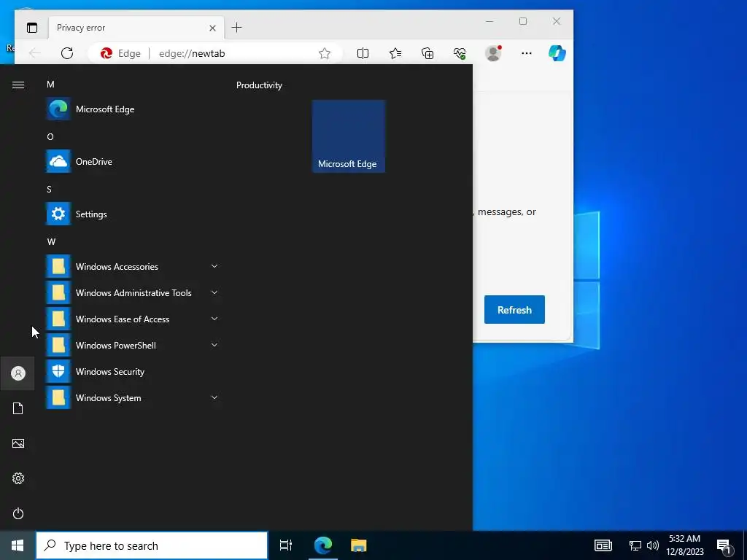Screen dimensions: 747x560
Task: Expand the Windows Administrative Tools chevron
Action: [214, 292]
